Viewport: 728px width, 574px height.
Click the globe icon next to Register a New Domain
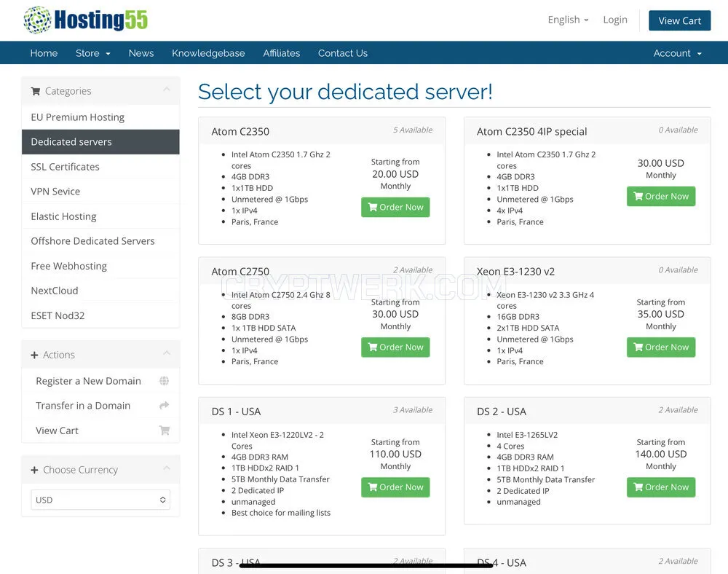point(164,381)
